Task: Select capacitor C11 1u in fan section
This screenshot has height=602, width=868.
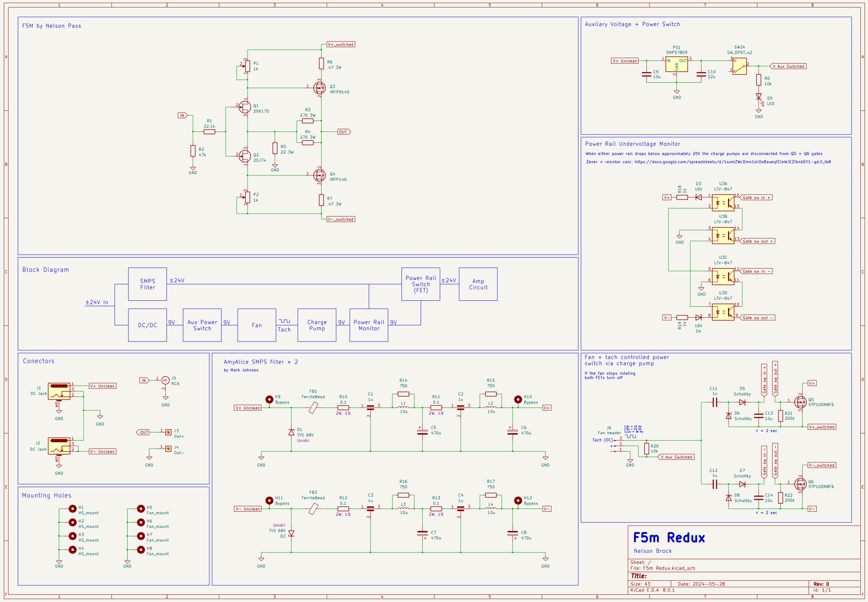Action: pyautogui.click(x=715, y=402)
